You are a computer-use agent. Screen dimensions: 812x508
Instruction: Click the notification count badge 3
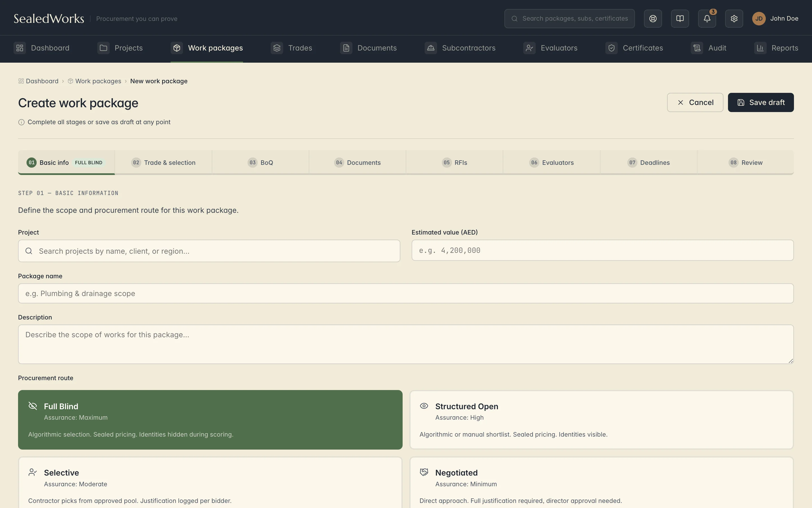coord(713,12)
